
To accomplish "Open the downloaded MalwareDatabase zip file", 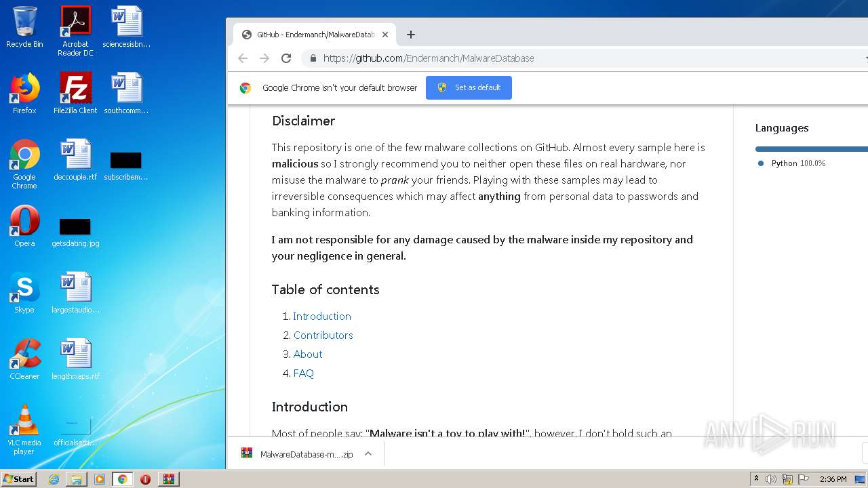I will 297,454.
